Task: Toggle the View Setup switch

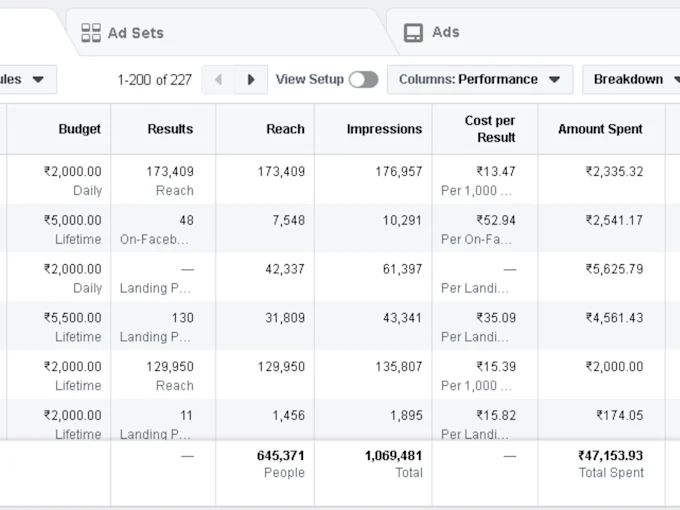Action: pyautogui.click(x=363, y=80)
